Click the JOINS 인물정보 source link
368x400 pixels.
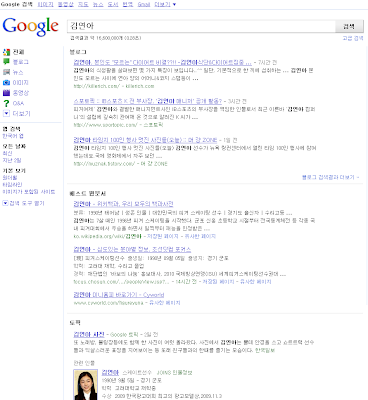(174, 373)
